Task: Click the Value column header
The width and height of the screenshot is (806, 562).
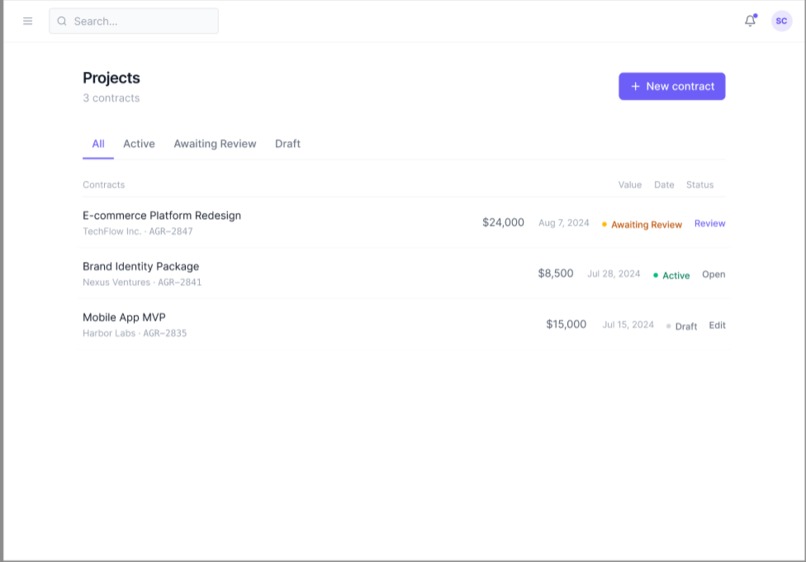Action: (x=630, y=185)
